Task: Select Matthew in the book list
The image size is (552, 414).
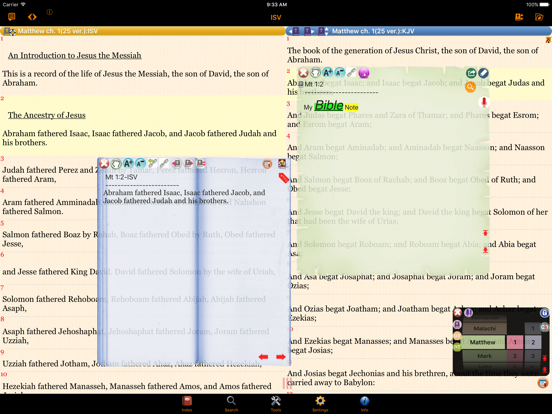Action: coord(483,342)
